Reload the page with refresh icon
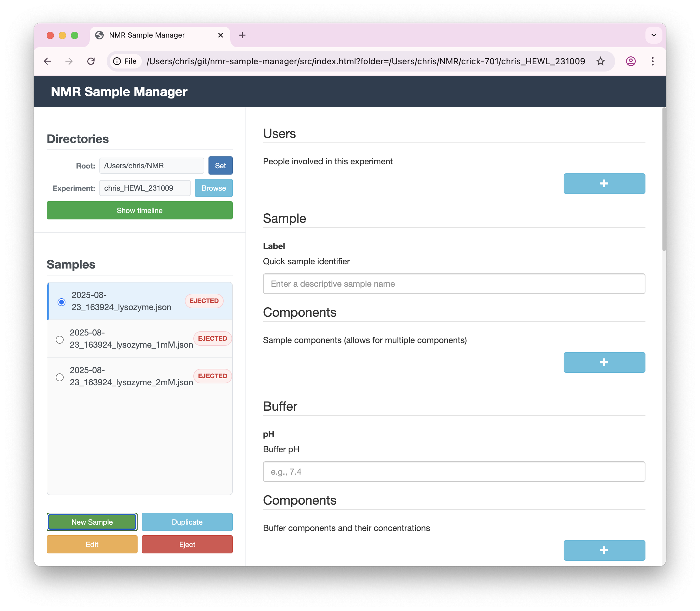The image size is (700, 611). tap(91, 61)
